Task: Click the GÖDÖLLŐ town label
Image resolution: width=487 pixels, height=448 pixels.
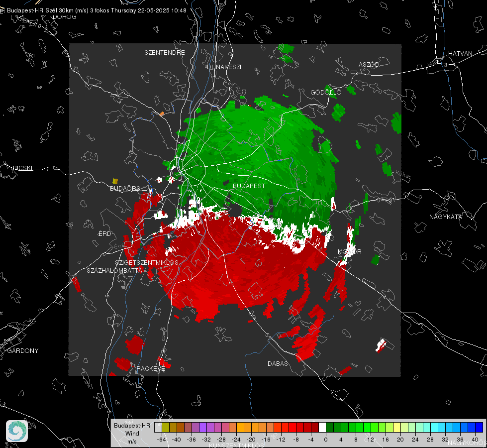Action: point(326,92)
